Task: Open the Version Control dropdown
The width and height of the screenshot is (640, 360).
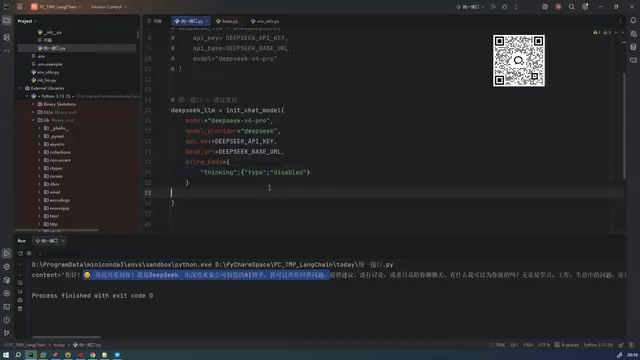Action: (x=109, y=7)
